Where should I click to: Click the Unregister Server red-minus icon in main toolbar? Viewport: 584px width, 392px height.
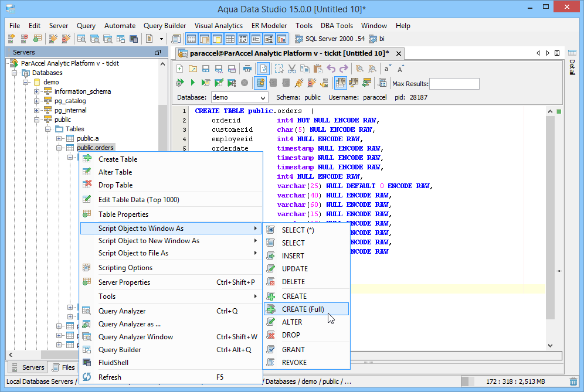coord(24,39)
